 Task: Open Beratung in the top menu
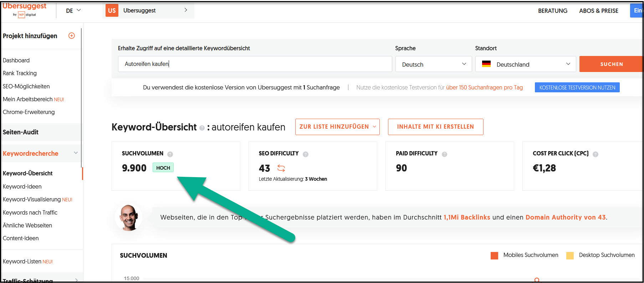click(x=553, y=11)
